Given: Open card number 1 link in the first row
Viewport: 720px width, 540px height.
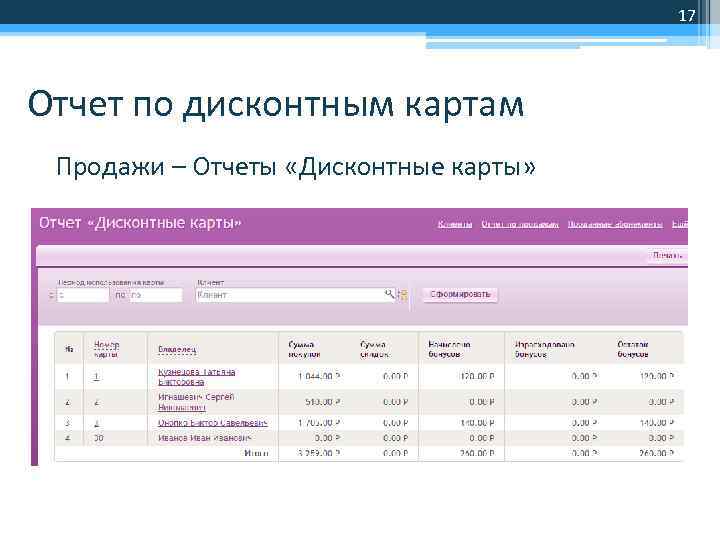Looking at the screenshot, I should 96,377.
